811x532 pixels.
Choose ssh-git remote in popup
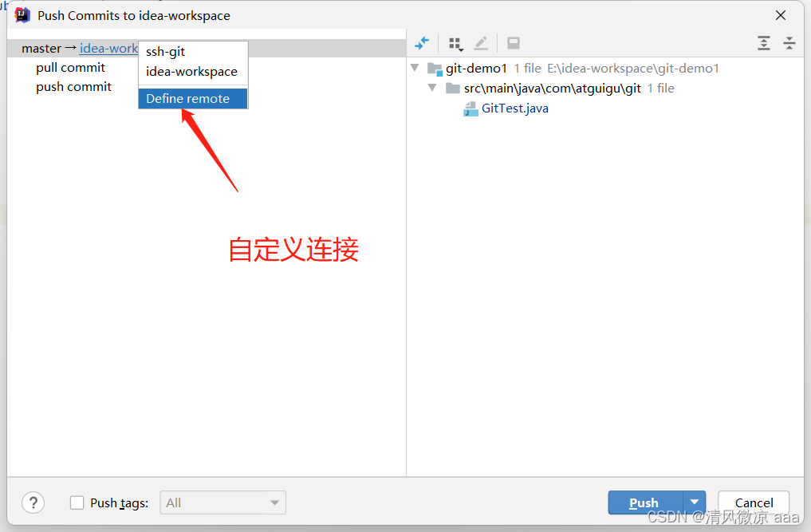click(166, 52)
